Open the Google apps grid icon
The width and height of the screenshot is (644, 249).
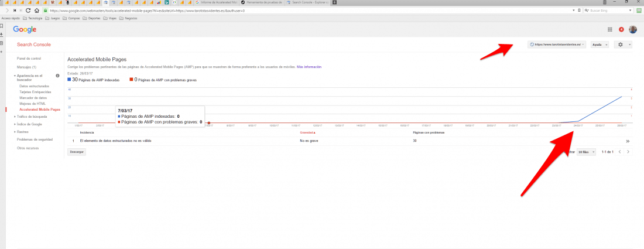coord(610,29)
